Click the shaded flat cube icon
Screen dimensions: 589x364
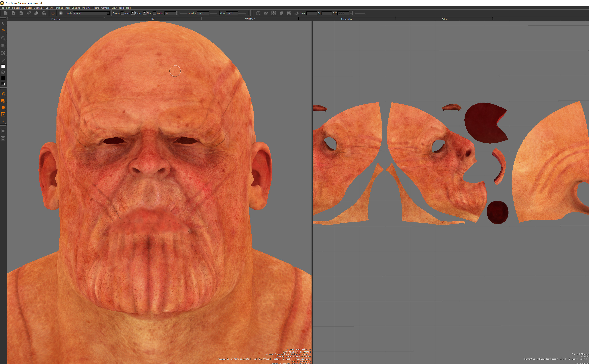click(x=281, y=13)
